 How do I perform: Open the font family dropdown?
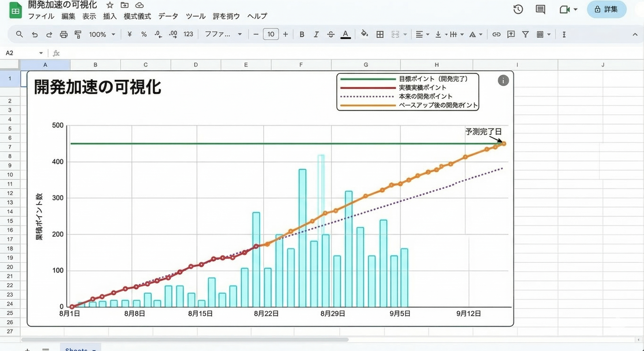point(223,34)
